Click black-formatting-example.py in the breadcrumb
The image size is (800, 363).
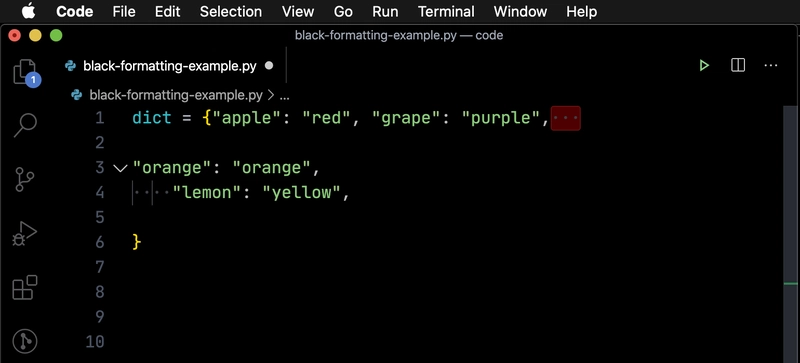(176, 95)
